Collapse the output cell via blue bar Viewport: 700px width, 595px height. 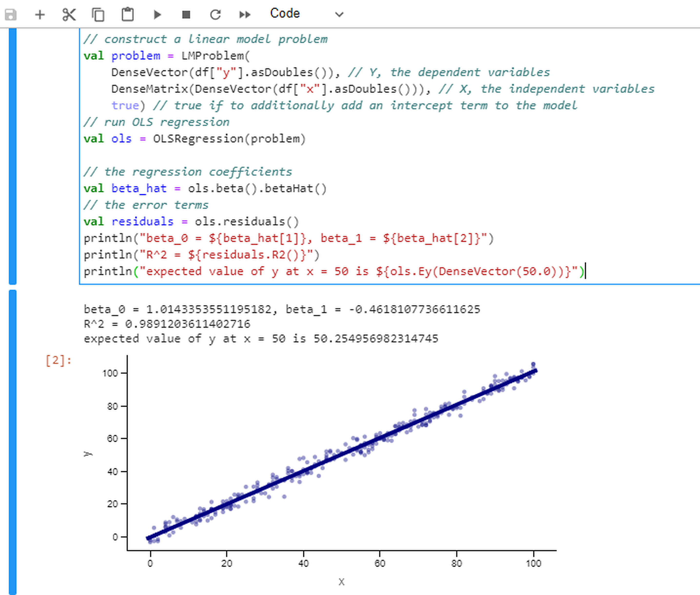tap(12, 442)
